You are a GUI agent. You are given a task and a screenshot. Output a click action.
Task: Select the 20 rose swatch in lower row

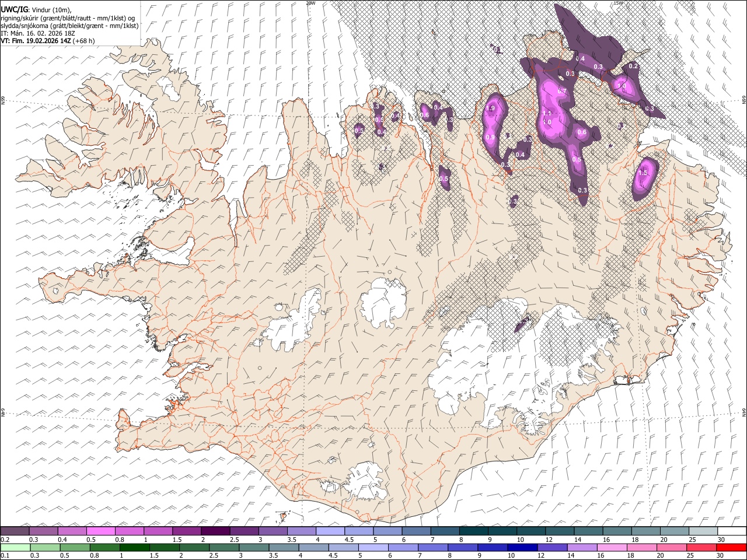[x=672, y=547]
